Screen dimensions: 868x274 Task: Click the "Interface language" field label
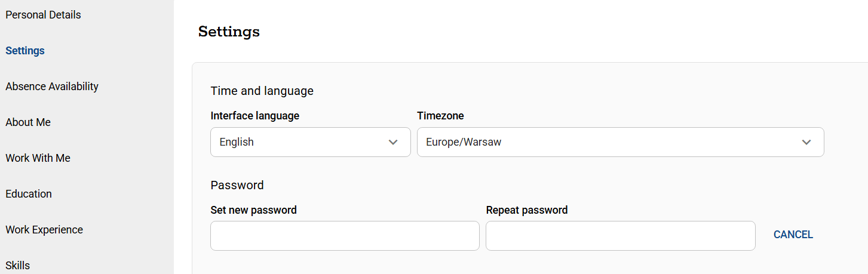(255, 116)
